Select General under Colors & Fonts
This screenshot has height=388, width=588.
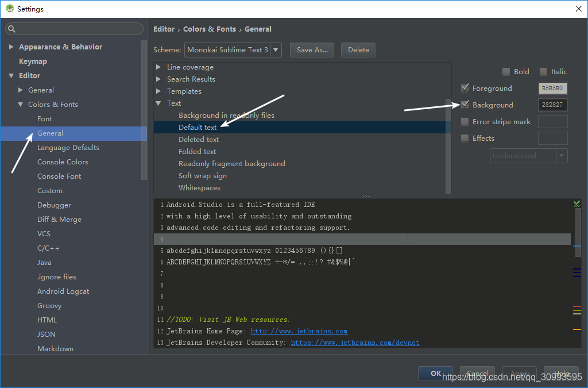(x=51, y=133)
